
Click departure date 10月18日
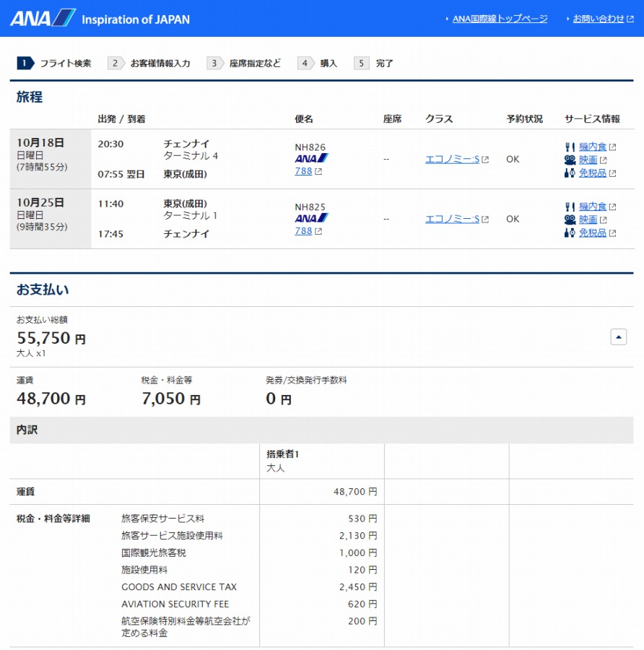pyautogui.click(x=40, y=142)
